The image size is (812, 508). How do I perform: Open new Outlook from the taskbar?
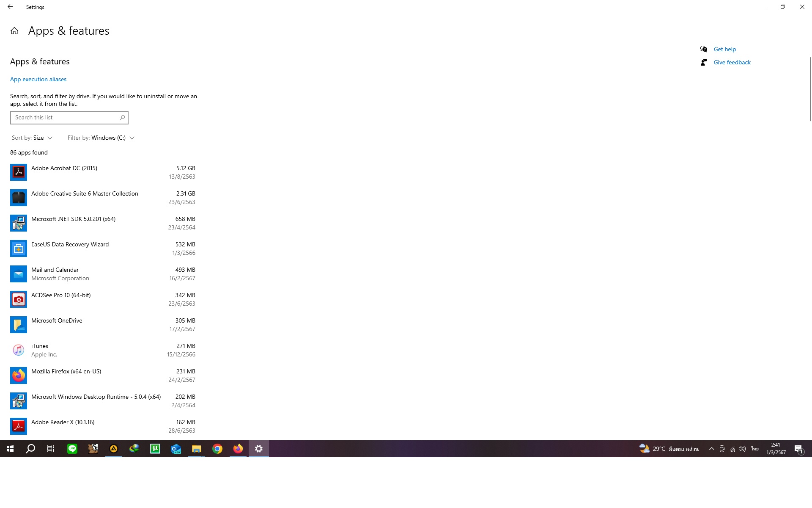pos(176,449)
